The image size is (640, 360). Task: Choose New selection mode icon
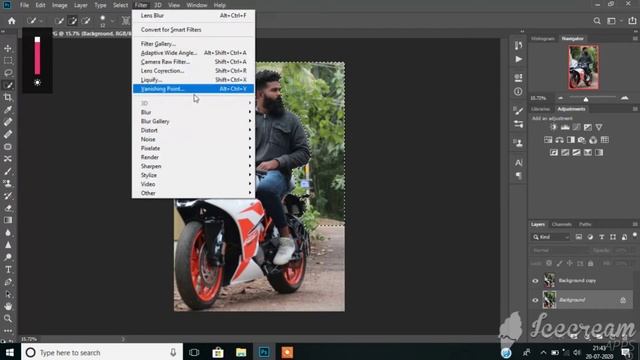click(59, 20)
